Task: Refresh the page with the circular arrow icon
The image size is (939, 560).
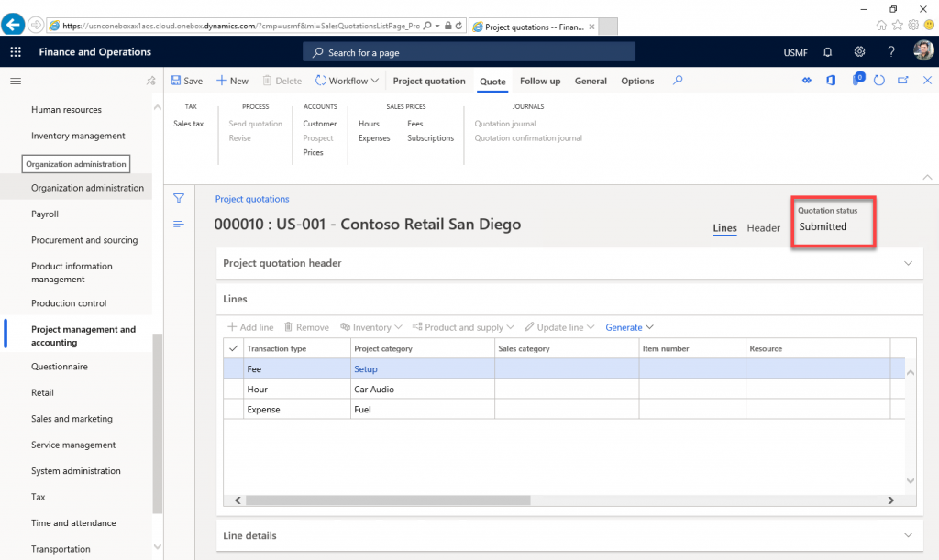Action: point(878,81)
